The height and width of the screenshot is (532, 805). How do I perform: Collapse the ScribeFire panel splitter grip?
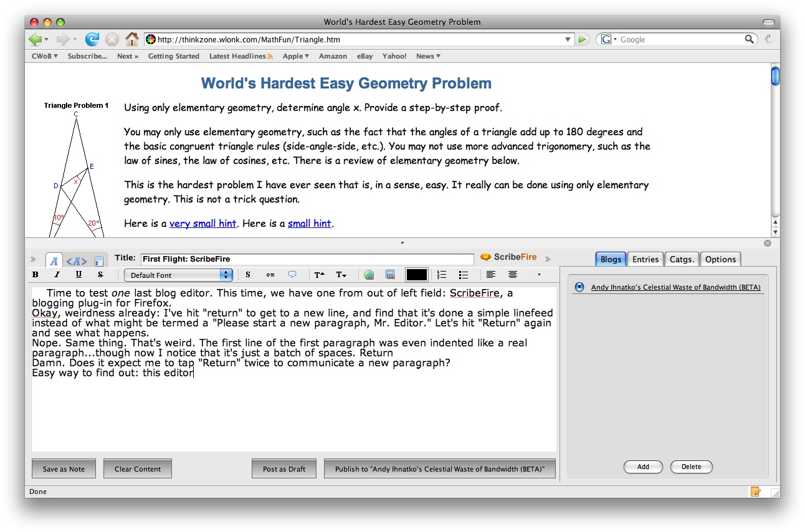coord(402,242)
